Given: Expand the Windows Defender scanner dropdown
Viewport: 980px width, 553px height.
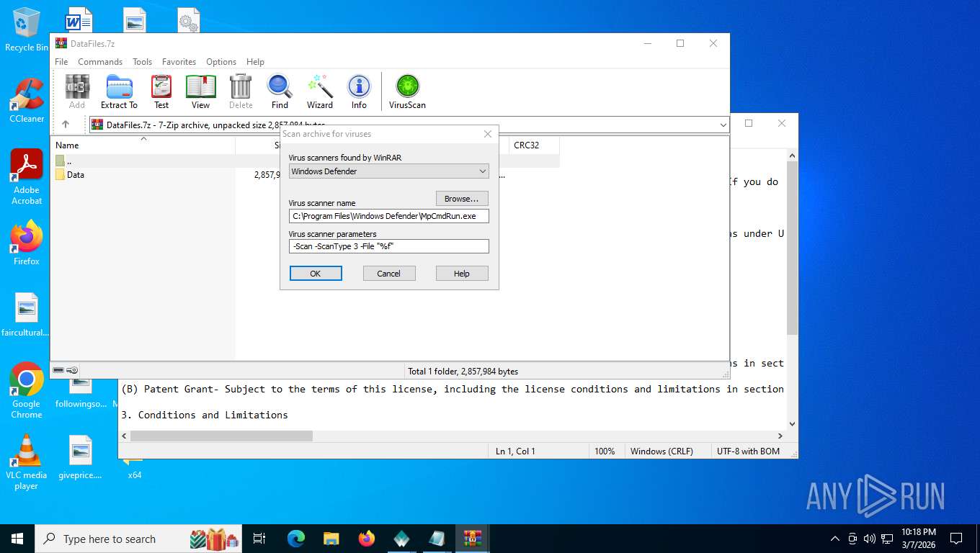Looking at the screenshot, I should pos(483,171).
